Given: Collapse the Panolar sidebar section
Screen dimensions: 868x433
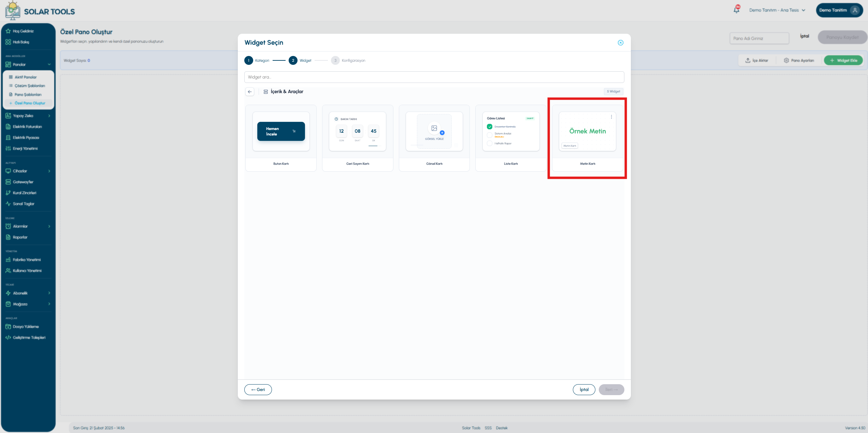Looking at the screenshot, I should click(x=28, y=64).
